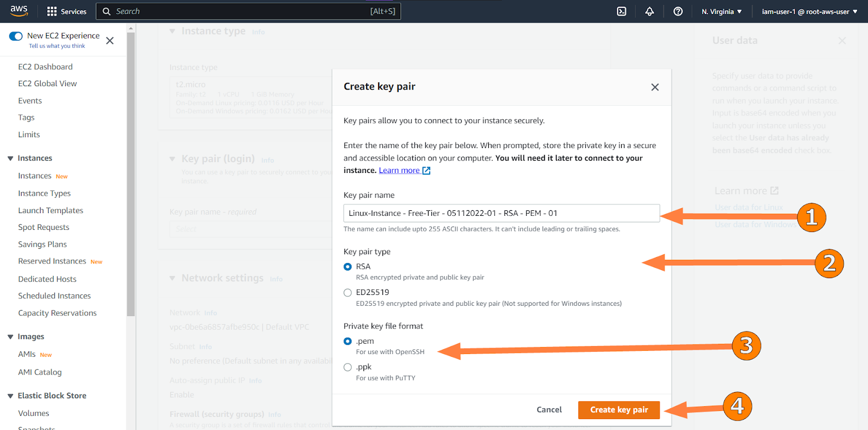Click into the Key pair name field
Screen dimensions: 868x430
click(501, 213)
